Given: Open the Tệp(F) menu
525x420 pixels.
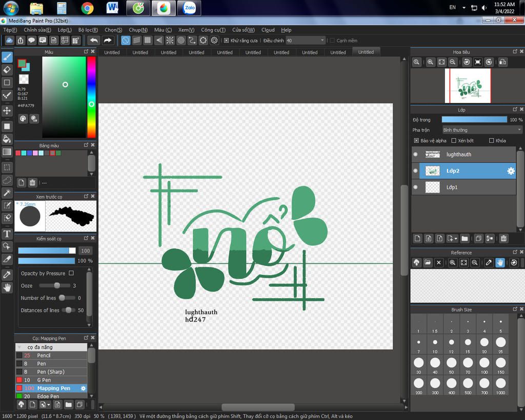Looking at the screenshot, I should (10, 30).
